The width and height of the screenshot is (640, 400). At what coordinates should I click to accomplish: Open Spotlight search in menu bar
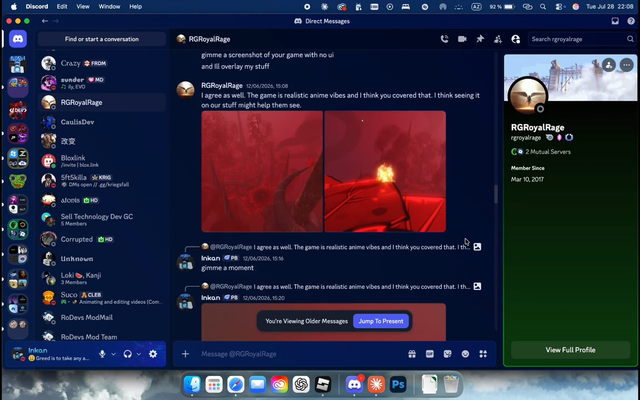click(x=543, y=7)
